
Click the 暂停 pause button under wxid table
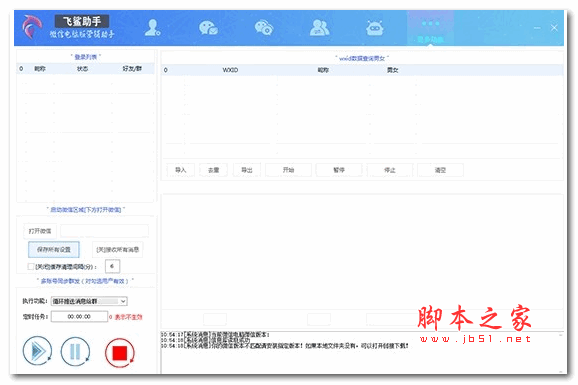click(339, 170)
